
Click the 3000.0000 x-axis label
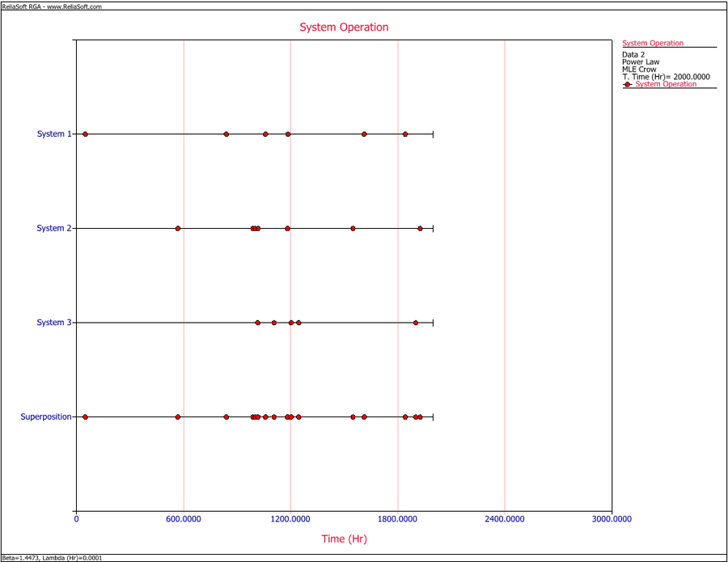(x=612, y=519)
